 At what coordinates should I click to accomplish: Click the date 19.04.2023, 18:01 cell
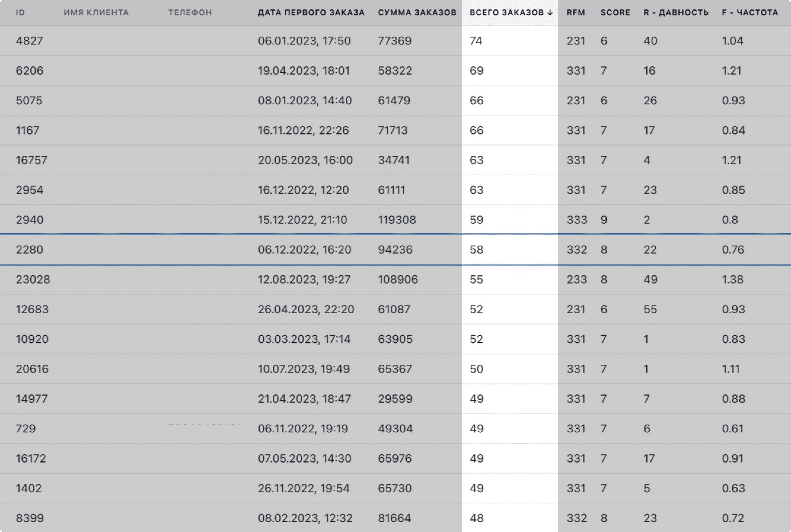[303, 71]
